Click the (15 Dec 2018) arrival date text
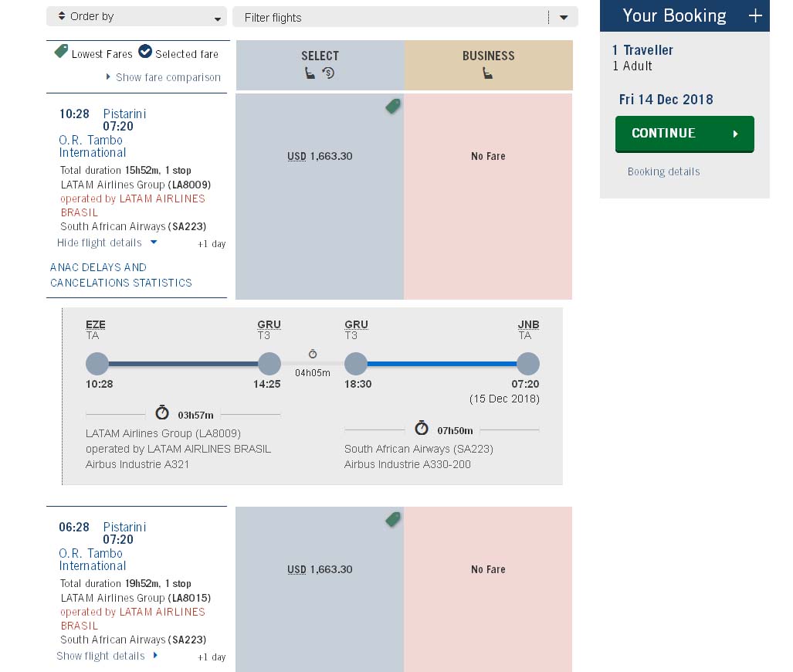 (x=504, y=399)
